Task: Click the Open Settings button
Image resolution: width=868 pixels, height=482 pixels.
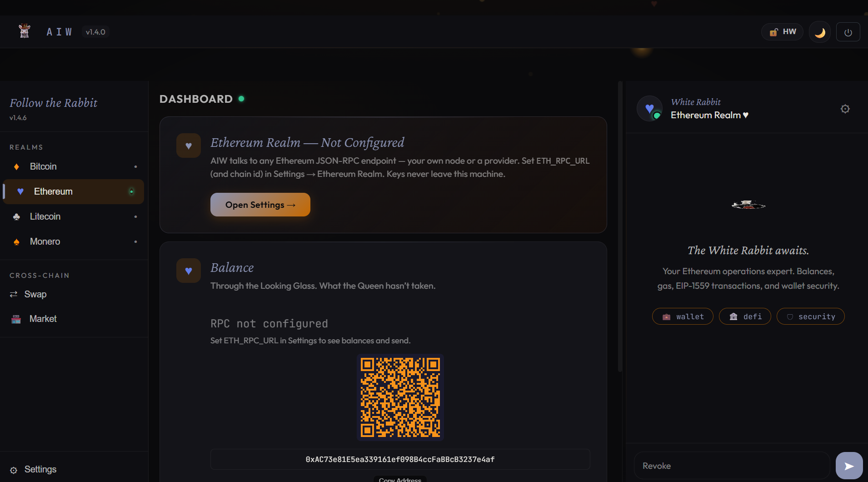Action: tap(260, 205)
